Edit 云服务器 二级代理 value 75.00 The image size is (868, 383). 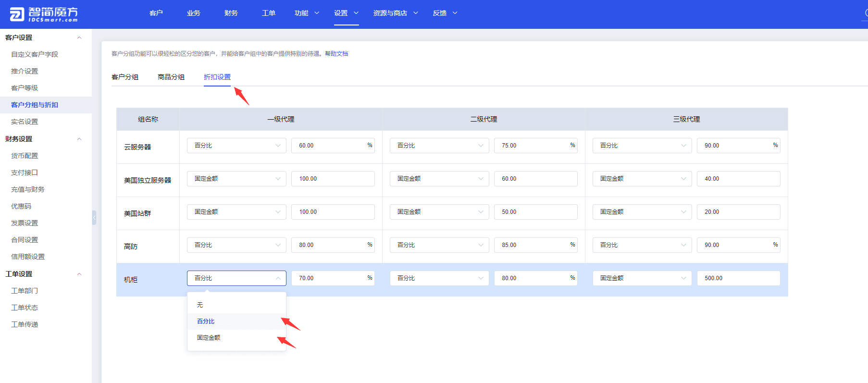(536, 146)
